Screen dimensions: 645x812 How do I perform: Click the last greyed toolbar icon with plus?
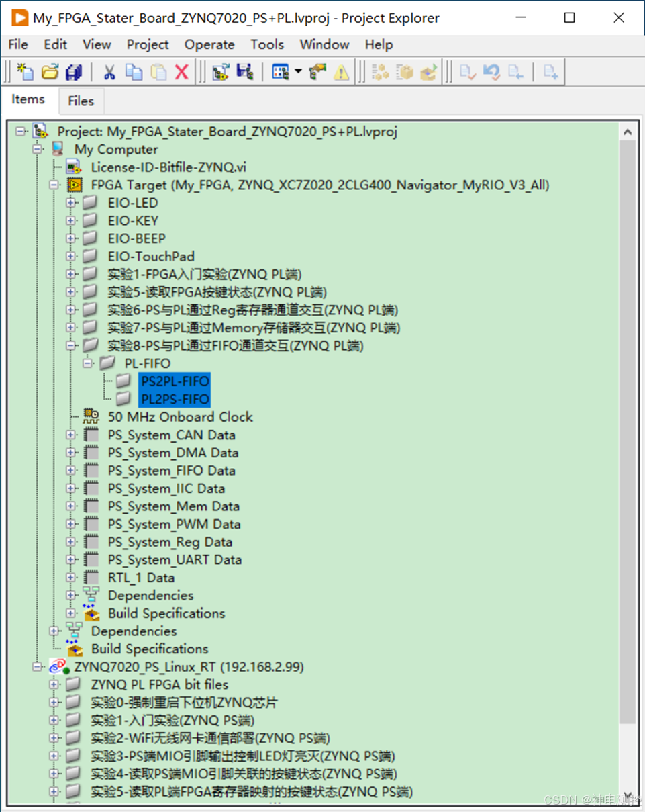(x=550, y=72)
